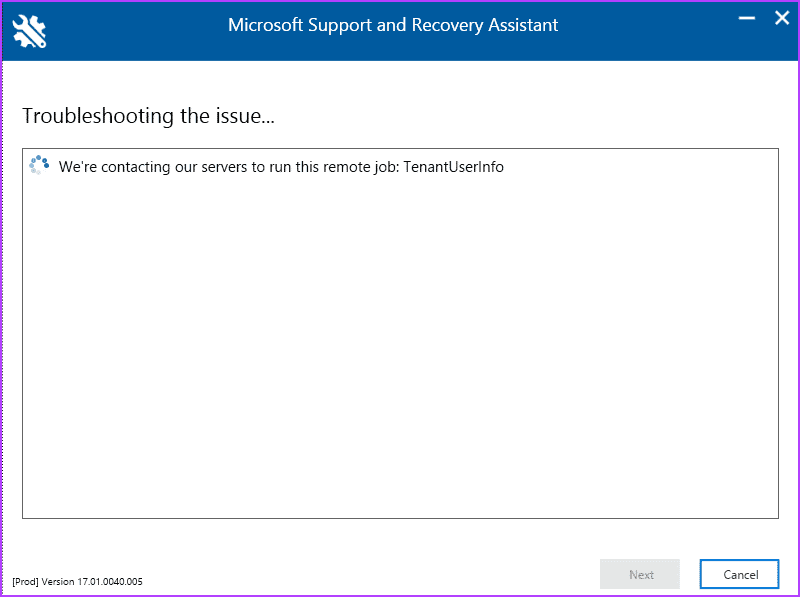Click the 'Troubleshooting the issue...' heading

(148, 116)
